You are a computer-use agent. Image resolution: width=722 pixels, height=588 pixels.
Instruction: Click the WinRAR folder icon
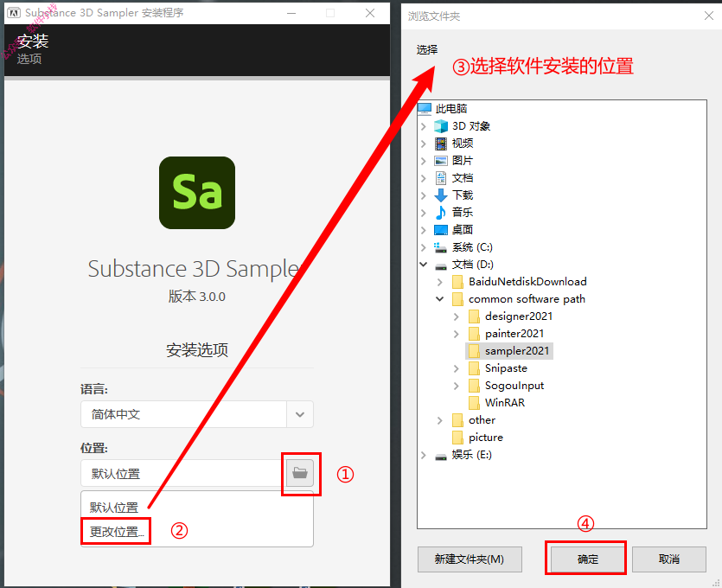(x=474, y=403)
